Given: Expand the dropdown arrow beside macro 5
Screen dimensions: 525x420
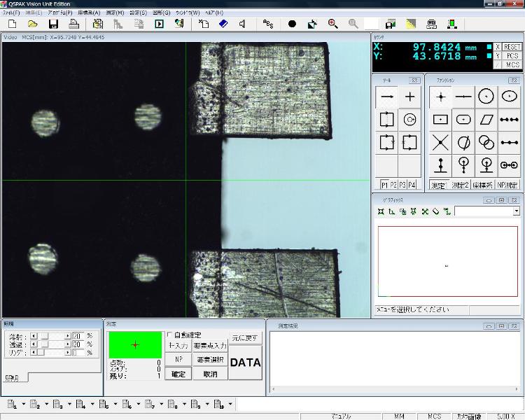Looking at the screenshot, I should tap(115, 404).
